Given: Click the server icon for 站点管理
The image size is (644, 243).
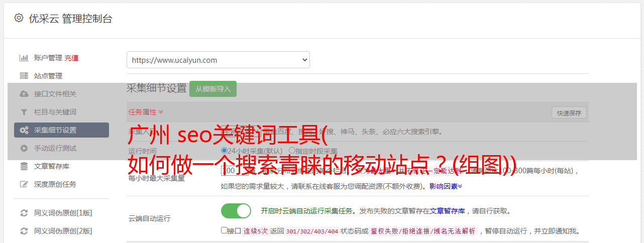Looking at the screenshot, I should point(24,76).
